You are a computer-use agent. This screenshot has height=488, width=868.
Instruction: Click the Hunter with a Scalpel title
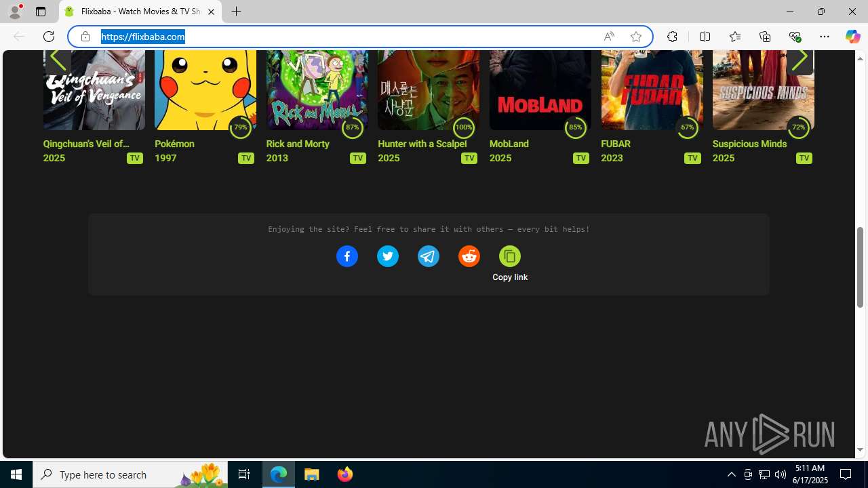(x=422, y=144)
